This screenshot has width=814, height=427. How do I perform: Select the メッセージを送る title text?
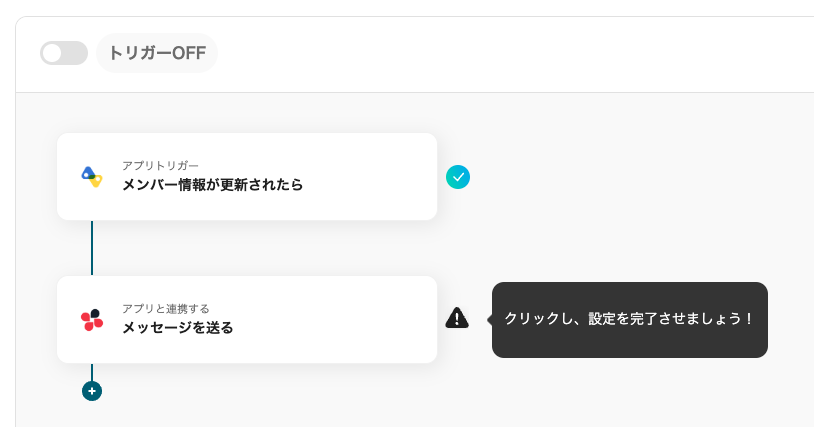click(x=177, y=328)
